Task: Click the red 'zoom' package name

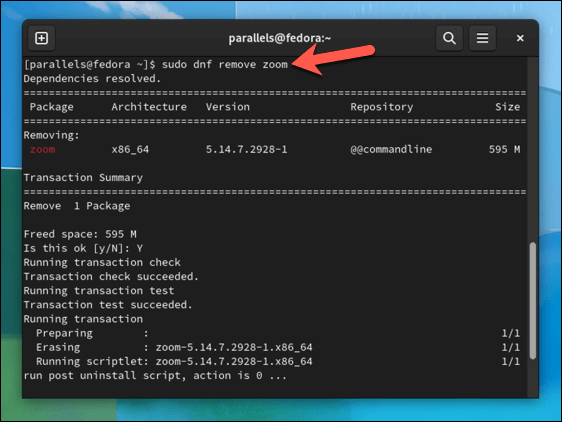Action: point(42,150)
